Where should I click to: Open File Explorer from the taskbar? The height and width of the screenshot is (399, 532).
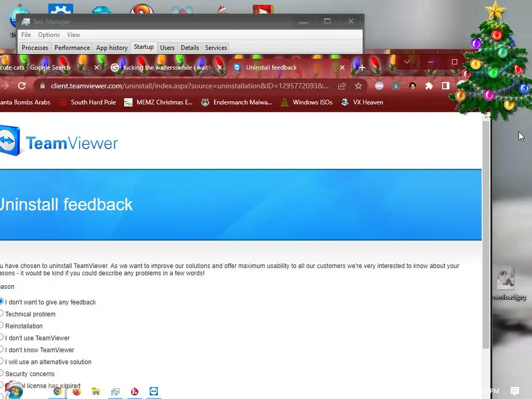click(x=96, y=392)
